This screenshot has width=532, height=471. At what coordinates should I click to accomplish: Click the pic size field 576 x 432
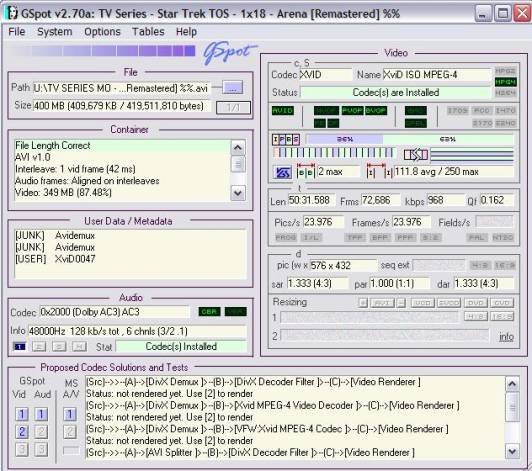[343, 265]
